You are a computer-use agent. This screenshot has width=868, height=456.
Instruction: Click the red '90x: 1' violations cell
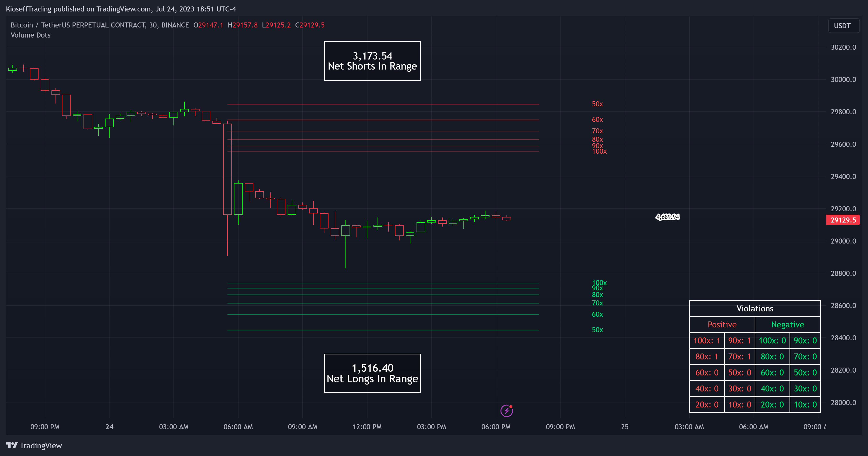click(739, 341)
